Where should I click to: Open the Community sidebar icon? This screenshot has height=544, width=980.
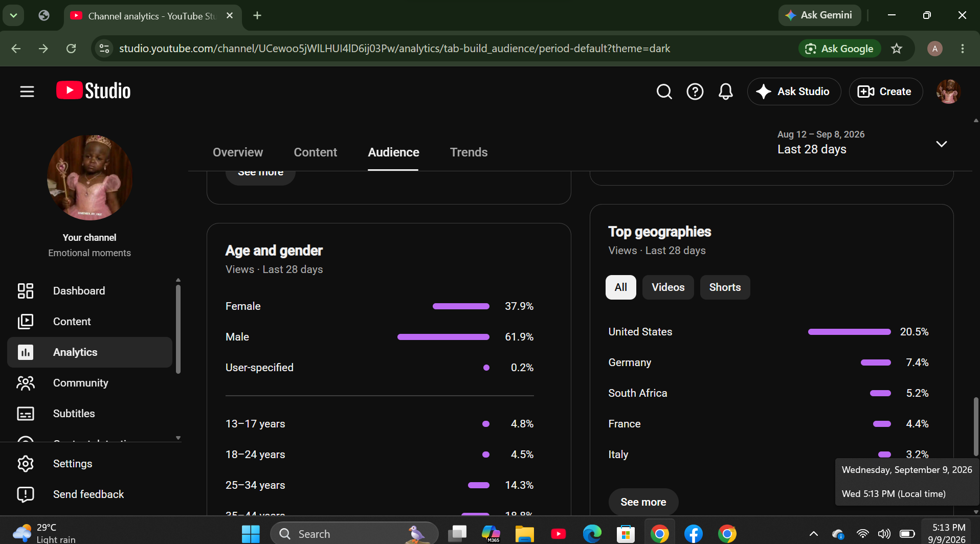tap(26, 383)
